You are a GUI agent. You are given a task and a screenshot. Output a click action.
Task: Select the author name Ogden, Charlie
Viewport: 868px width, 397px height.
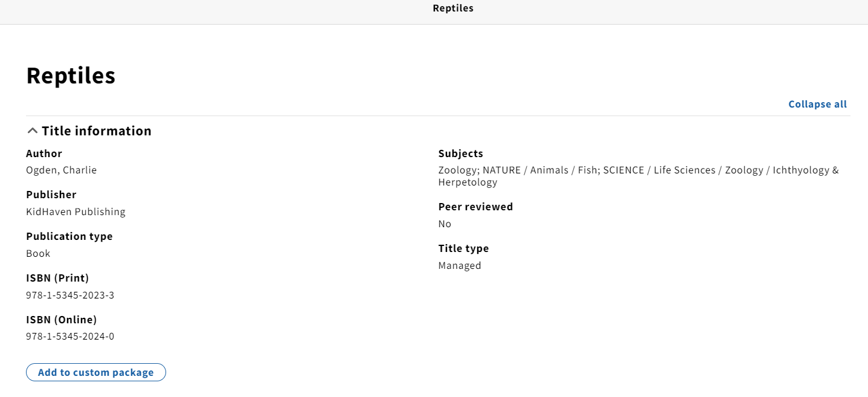click(x=62, y=170)
